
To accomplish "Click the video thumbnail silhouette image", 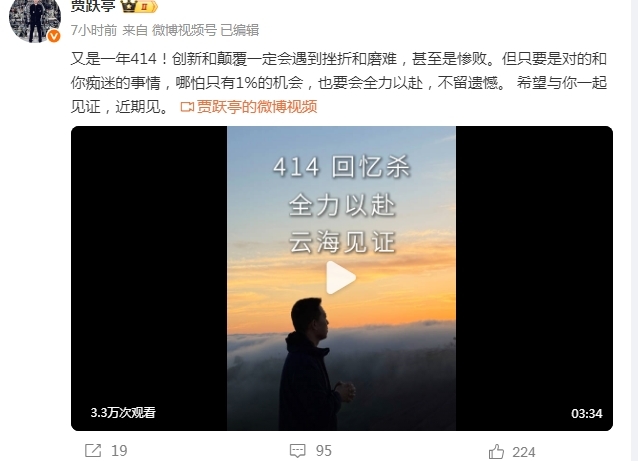I will coord(341,278).
